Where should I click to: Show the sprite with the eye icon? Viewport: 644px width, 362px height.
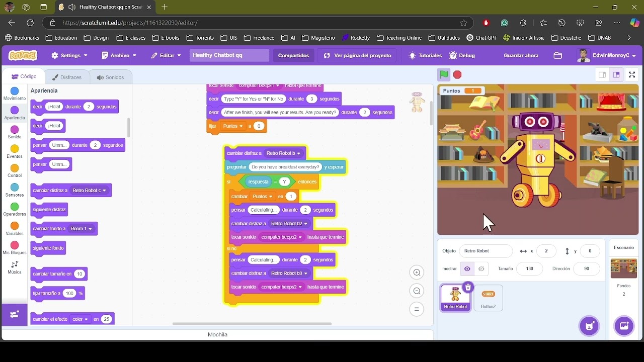(x=467, y=269)
